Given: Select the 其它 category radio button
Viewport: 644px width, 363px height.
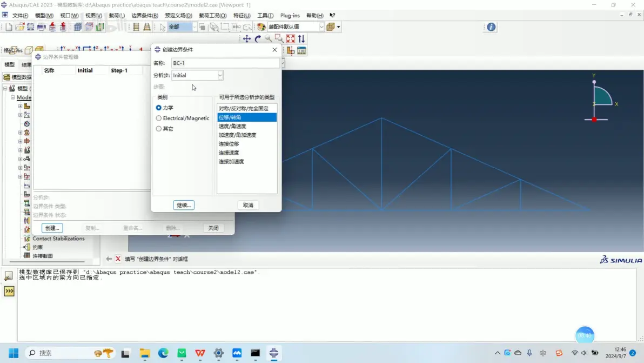Looking at the screenshot, I should tap(158, 129).
